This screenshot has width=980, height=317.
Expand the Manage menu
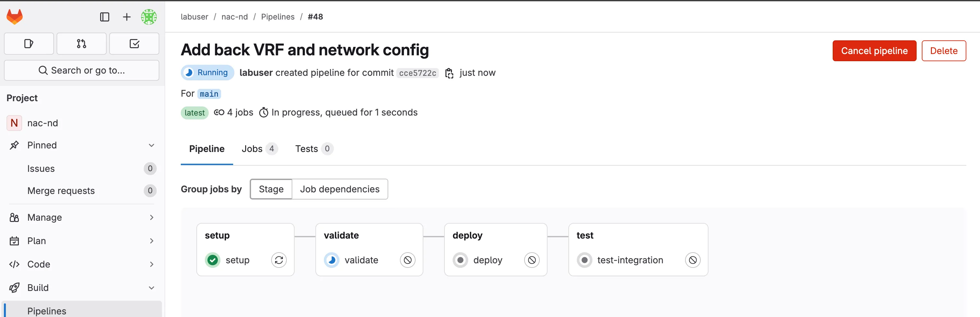pyautogui.click(x=152, y=217)
